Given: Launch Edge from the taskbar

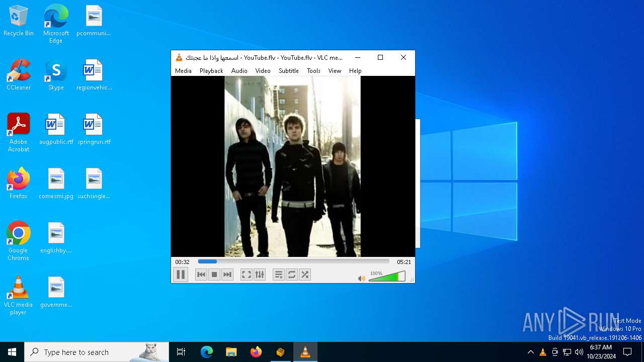Looking at the screenshot, I should [x=207, y=352].
